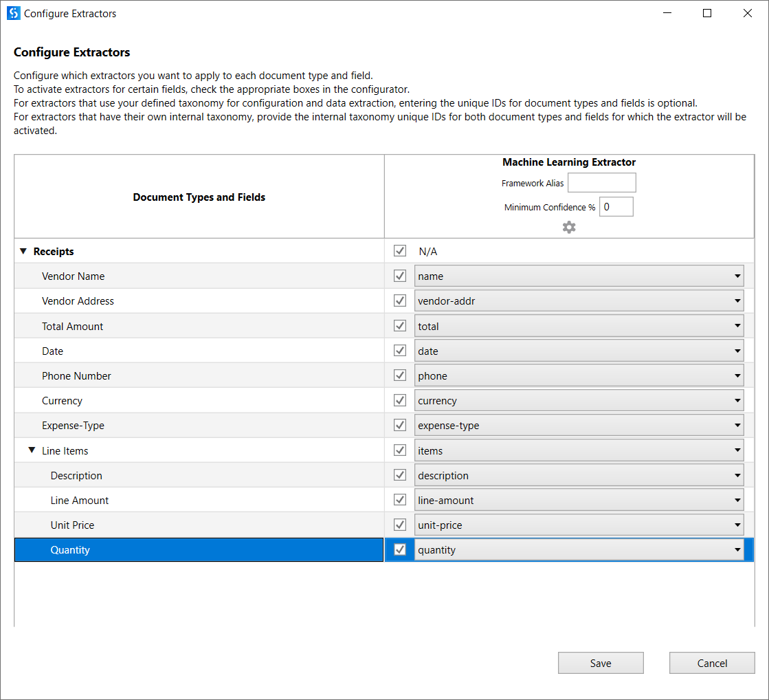Collapse the Line Items table field
This screenshot has width=769, height=700.
(x=32, y=451)
